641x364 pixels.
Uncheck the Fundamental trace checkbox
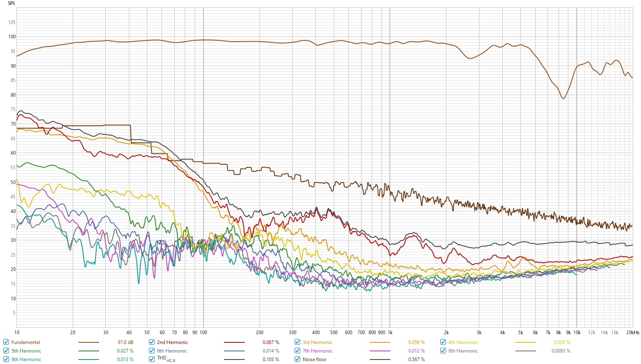[6, 342]
